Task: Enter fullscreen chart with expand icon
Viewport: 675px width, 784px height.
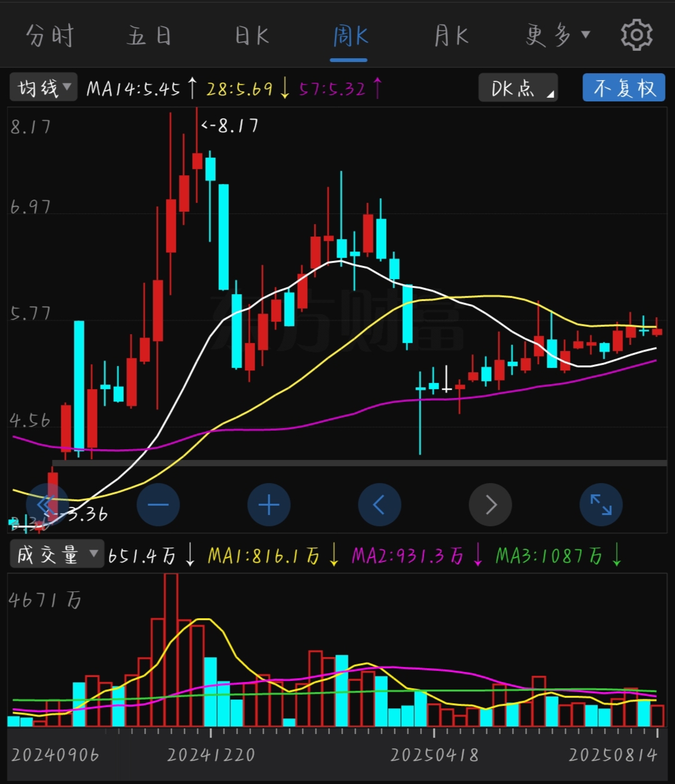Action: click(x=601, y=504)
